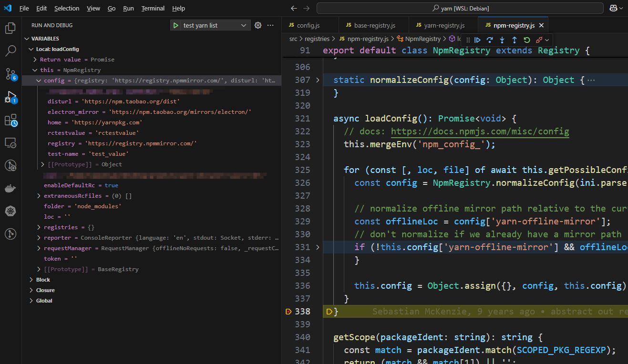The image size is (628, 364).
Task: Open launch.json via the gear icon
Action: click(x=258, y=25)
